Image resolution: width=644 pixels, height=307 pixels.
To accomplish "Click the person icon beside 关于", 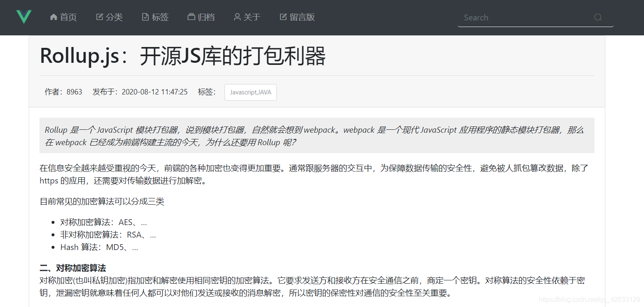I will (237, 17).
